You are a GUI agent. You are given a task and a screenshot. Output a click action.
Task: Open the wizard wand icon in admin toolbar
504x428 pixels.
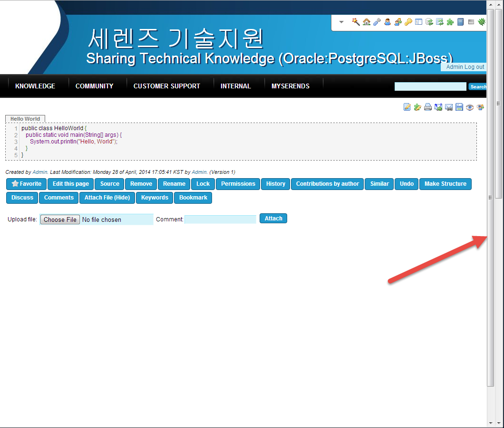pos(356,22)
